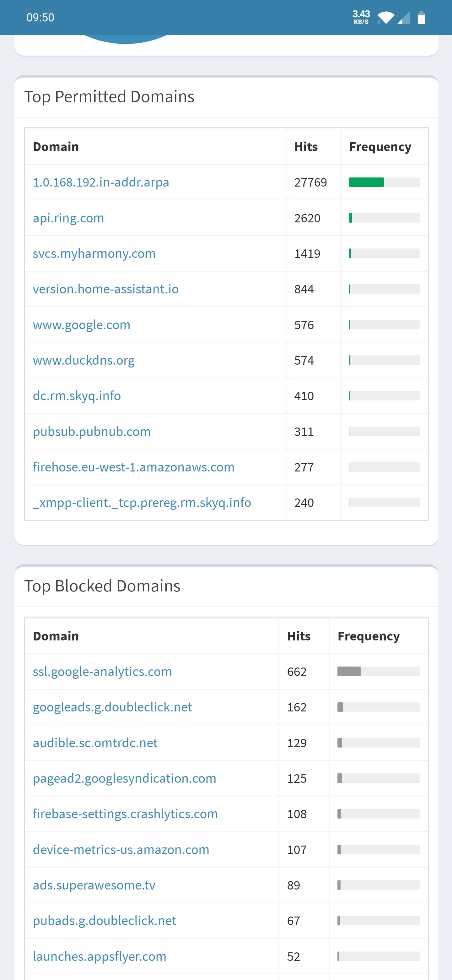
Task: Select googleads.g.doubleclick.net blocked entry
Action: [112, 707]
